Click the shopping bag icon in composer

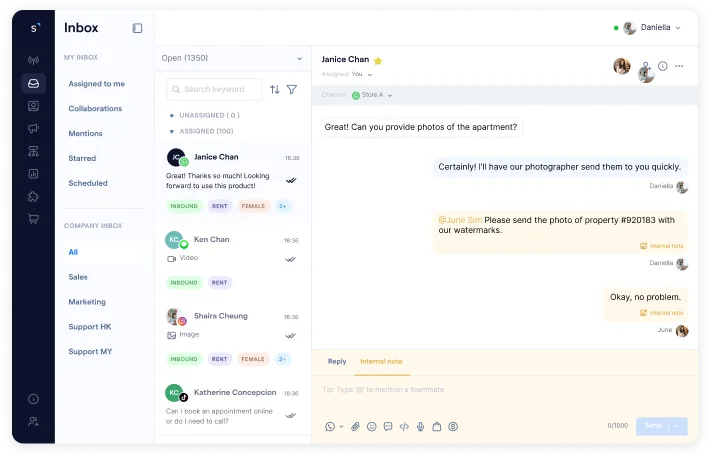437,427
